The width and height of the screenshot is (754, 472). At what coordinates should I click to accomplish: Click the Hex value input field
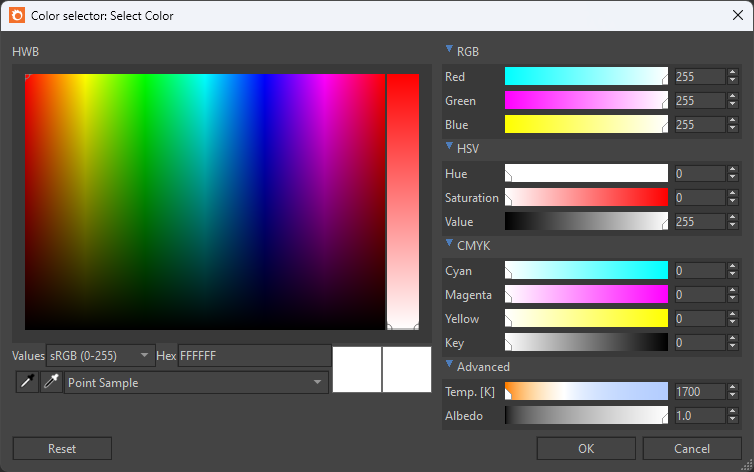pos(254,356)
